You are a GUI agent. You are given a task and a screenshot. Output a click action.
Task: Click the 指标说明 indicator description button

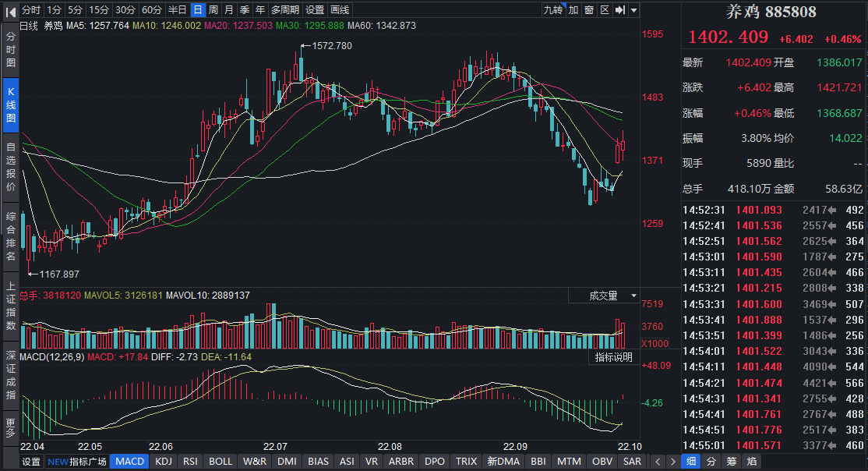pyautogui.click(x=613, y=357)
